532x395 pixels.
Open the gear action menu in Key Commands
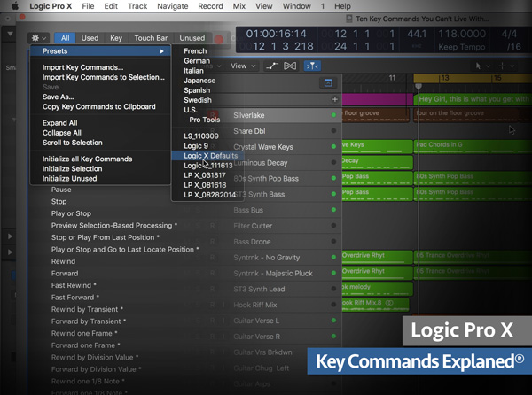point(38,38)
